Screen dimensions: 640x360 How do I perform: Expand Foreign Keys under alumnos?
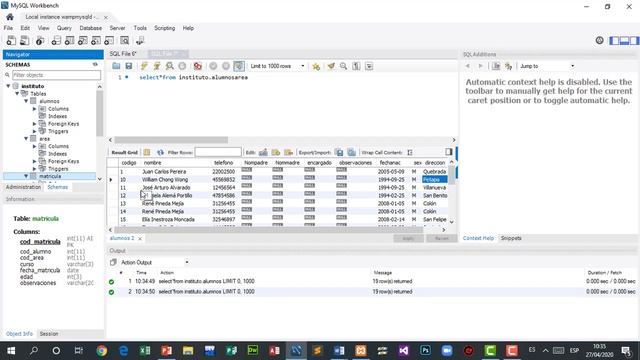click(x=35, y=124)
